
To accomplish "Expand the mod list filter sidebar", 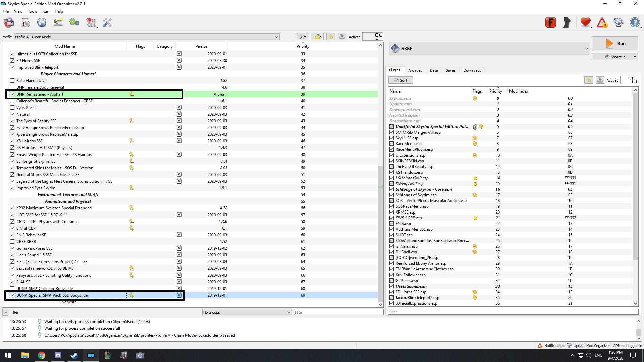I will click(5, 312).
